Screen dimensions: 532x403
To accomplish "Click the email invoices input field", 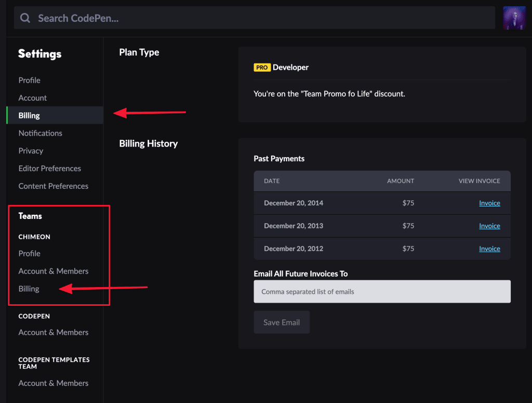I will pyautogui.click(x=382, y=292).
